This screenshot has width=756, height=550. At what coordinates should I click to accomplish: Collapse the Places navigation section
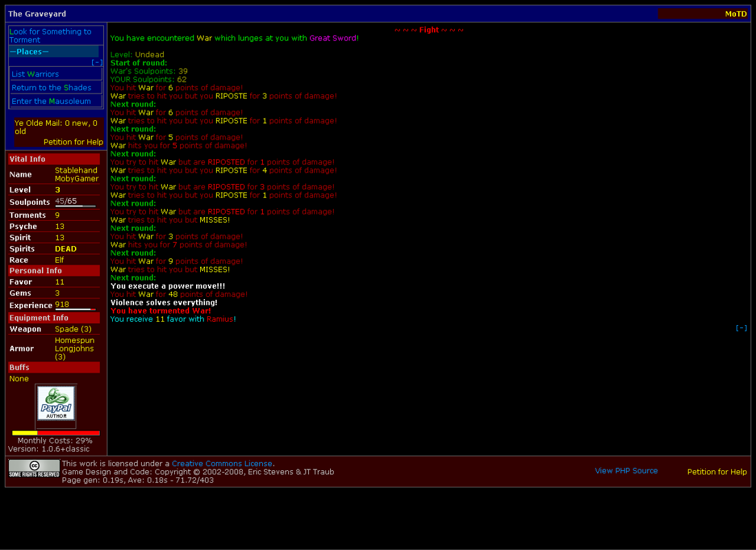(x=97, y=61)
